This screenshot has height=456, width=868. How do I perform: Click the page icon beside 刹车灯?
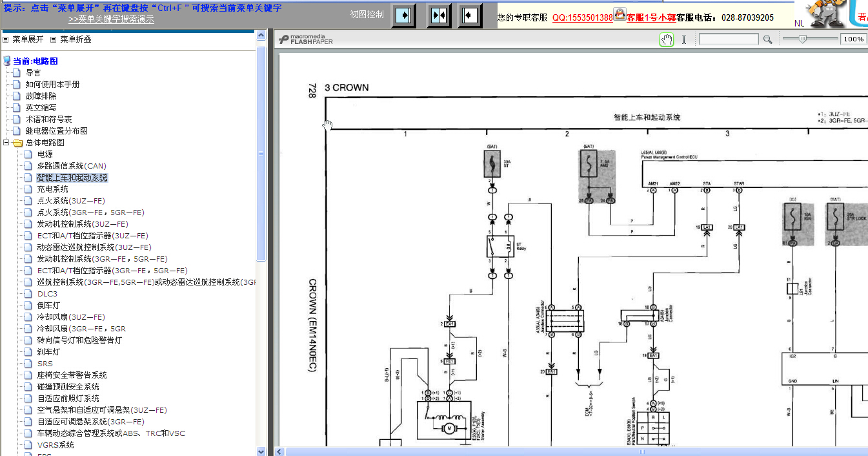click(x=28, y=352)
